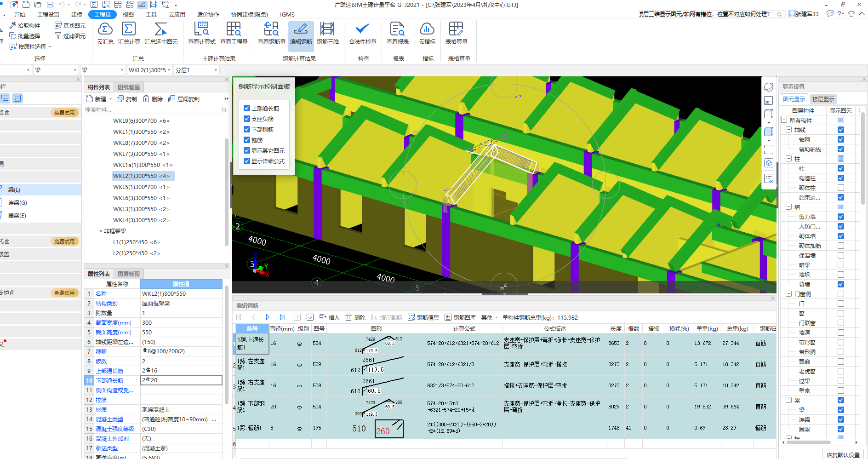Screen dimensions: 868x459
Task: Collapse the 柱 display group
Action: click(788, 159)
